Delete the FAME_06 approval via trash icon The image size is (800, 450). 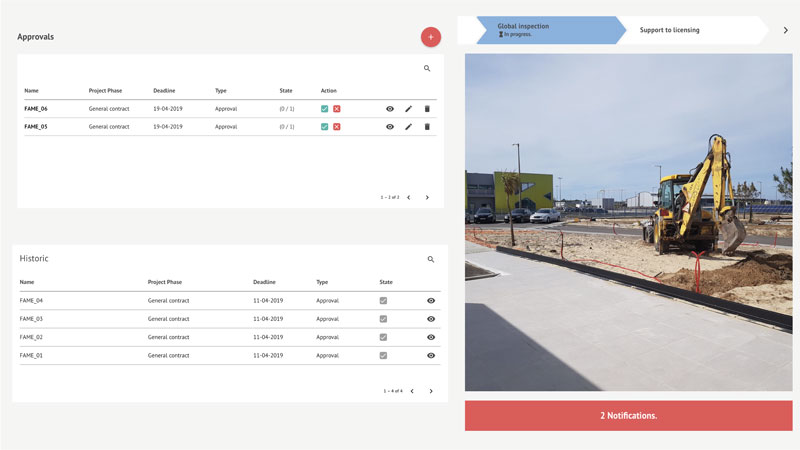click(427, 109)
